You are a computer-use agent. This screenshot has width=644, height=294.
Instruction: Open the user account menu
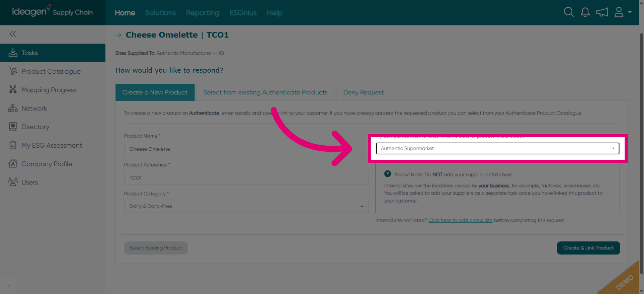(x=623, y=12)
